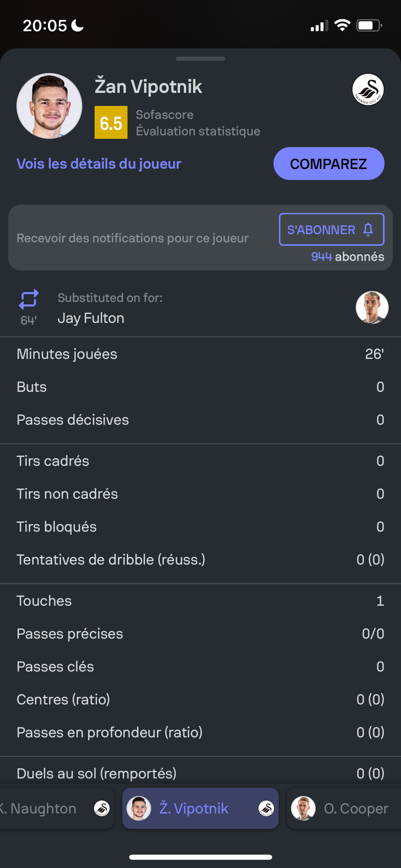This screenshot has width=401, height=868.
Task: Select the Ž. Vipotnik player tab
Action: tap(200, 808)
